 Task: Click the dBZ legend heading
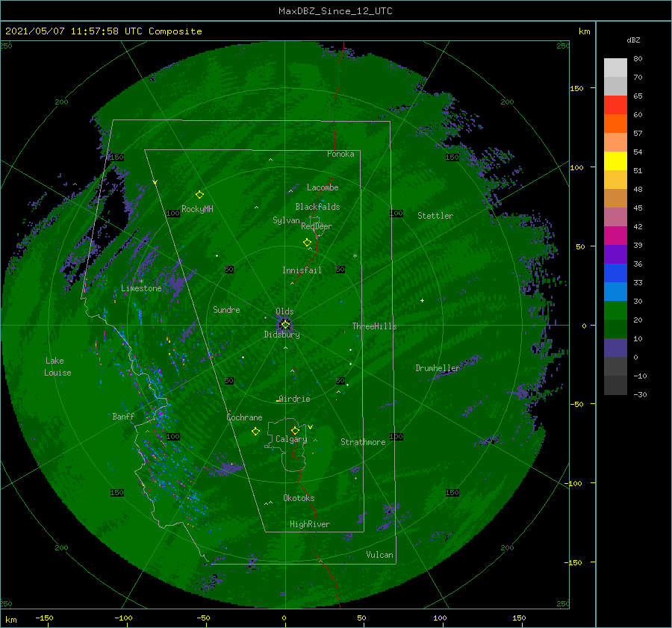pyautogui.click(x=633, y=40)
